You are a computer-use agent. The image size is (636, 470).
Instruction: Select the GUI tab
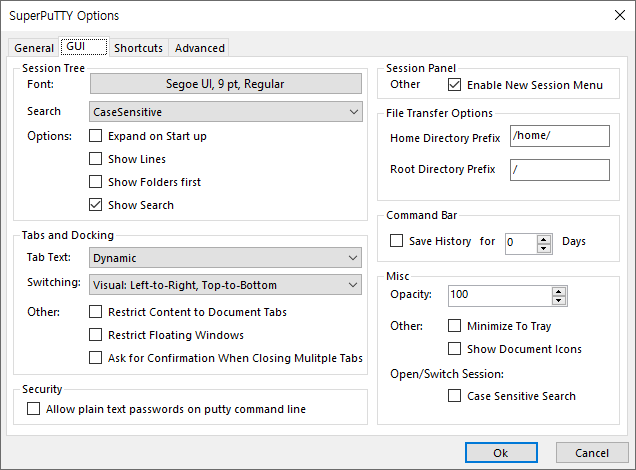pyautogui.click(x=84, y=46)
